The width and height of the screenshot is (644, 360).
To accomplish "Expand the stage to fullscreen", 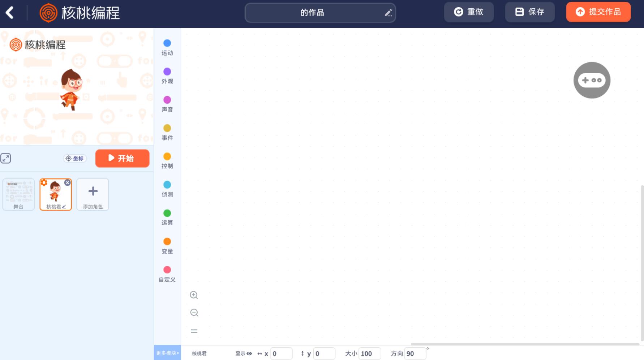I will [x=6, y=158].
